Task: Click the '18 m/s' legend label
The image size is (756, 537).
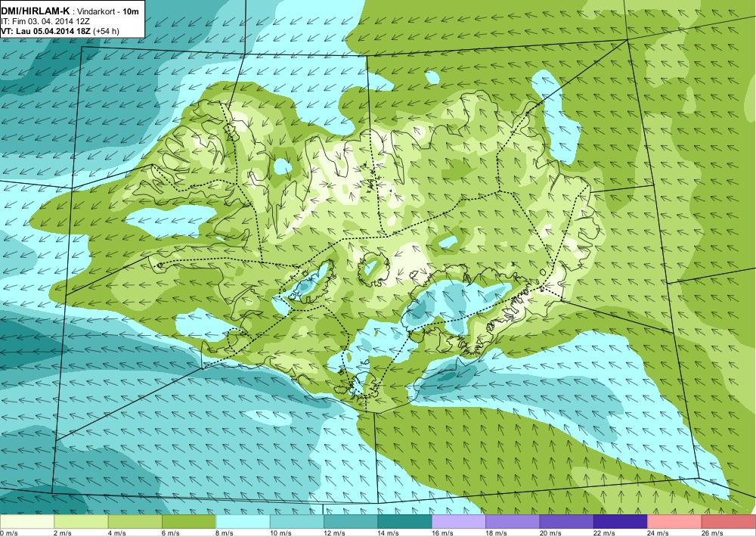Action: (x=497, y=533)
